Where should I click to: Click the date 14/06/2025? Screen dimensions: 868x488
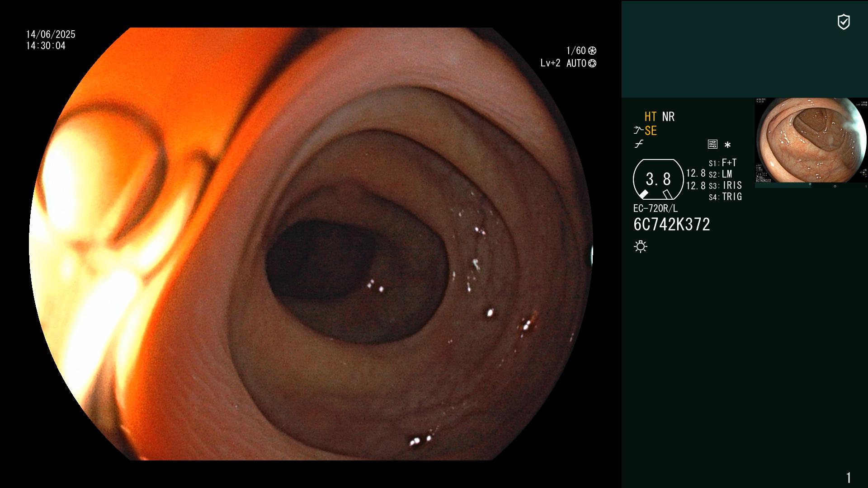coord(51,34)
